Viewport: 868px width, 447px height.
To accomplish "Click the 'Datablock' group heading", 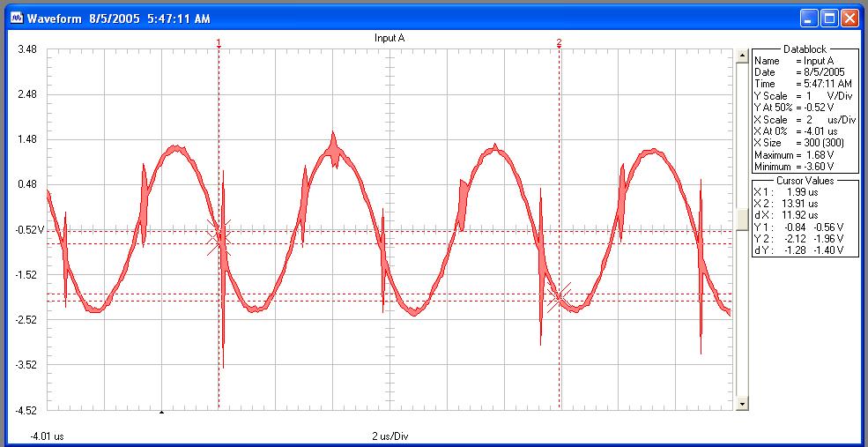I will tap(805, 49).
